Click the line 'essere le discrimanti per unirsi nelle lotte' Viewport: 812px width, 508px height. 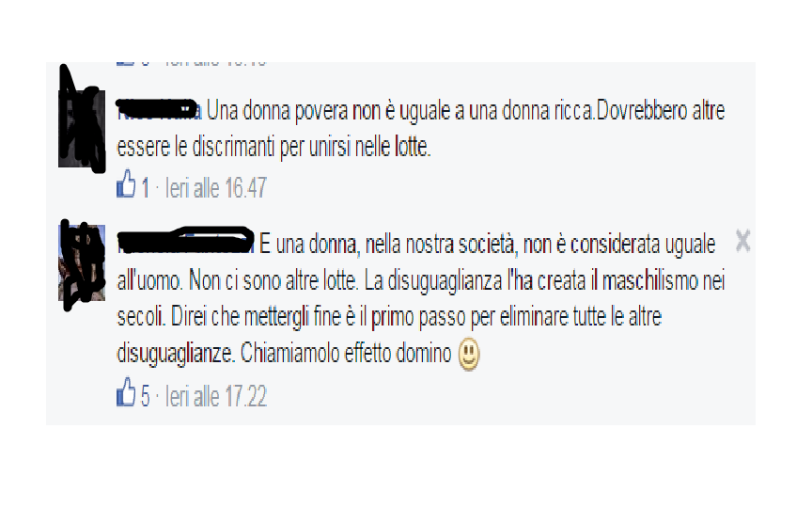click(273, 147)
